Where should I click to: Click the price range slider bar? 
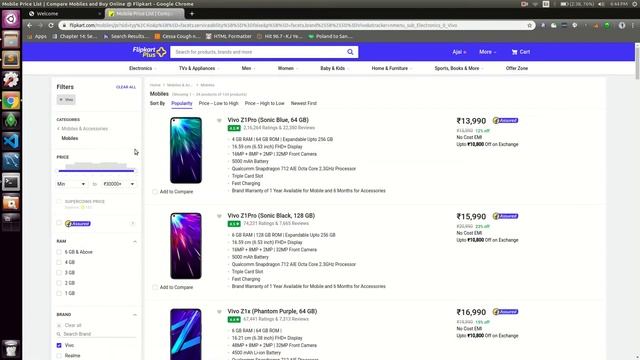pos(96,171)
